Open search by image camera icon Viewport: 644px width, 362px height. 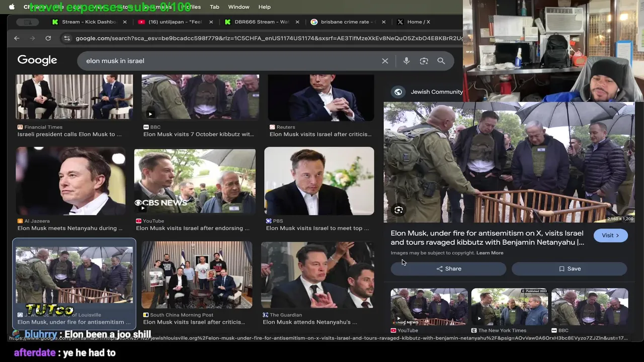point(424,61)
